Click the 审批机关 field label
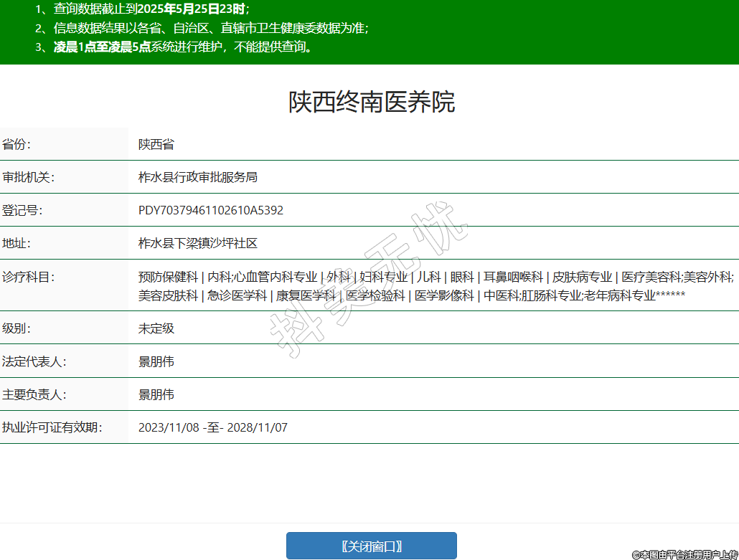The height and width of the screenshot is (560, 739). point(29,177)
